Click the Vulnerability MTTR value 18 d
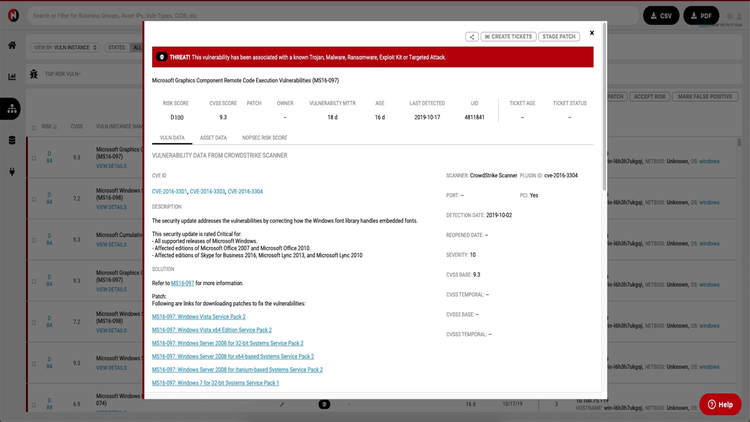750x422 pixels. coord(332,117)
